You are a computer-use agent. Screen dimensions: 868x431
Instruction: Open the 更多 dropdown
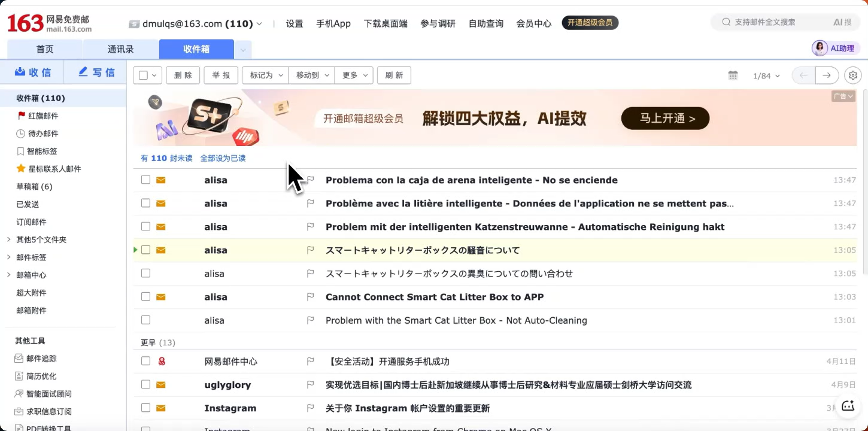pos(354,75)
